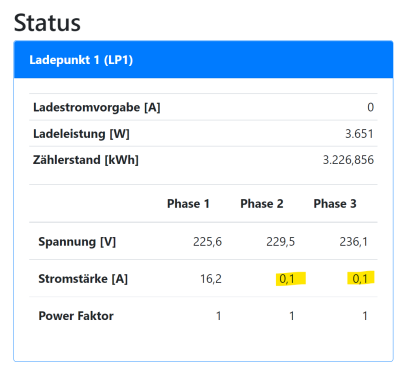Click Phase 3 voltage 236,1

[353, 241]
